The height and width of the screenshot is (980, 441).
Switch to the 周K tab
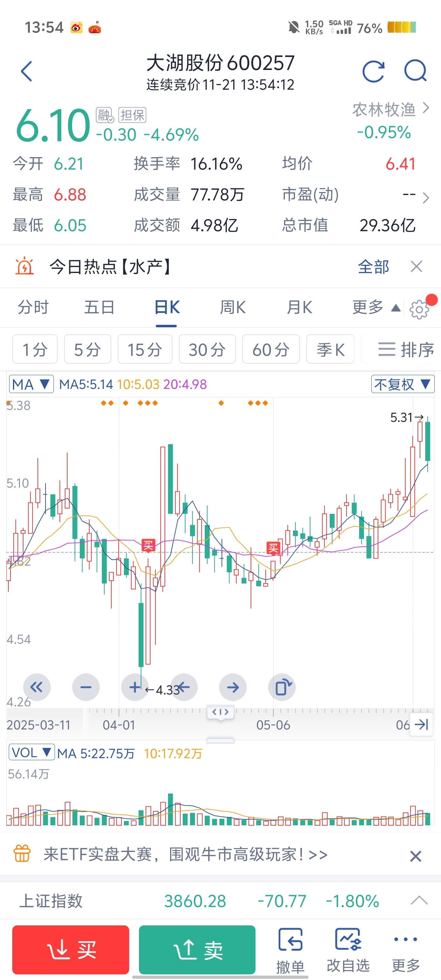tap(233, 307)
